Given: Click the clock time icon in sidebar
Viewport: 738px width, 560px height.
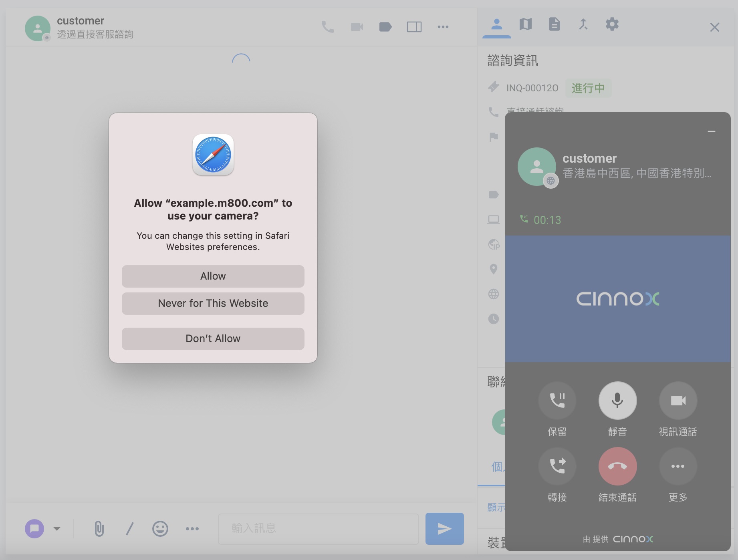Looking at the screenshot, I should coord(494,319).
